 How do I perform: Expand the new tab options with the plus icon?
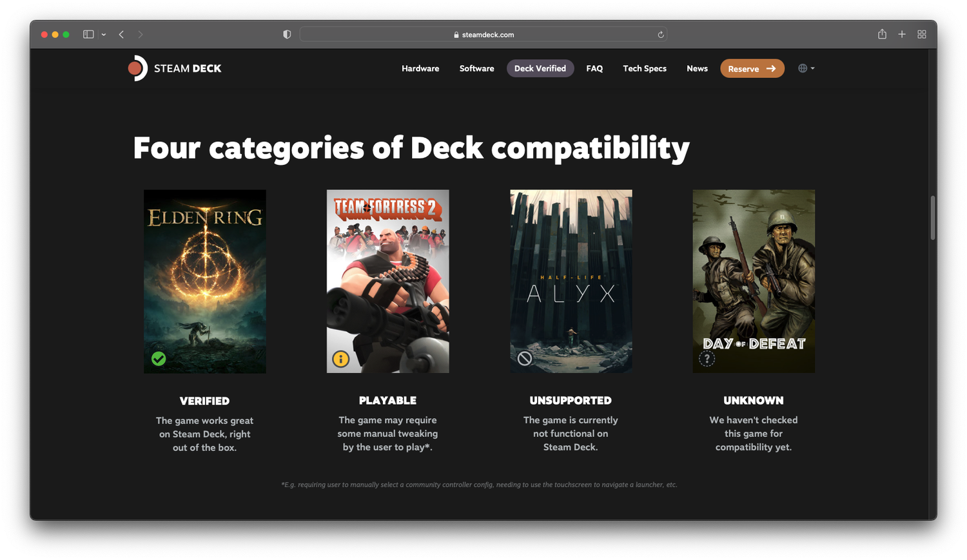[902, 34]
